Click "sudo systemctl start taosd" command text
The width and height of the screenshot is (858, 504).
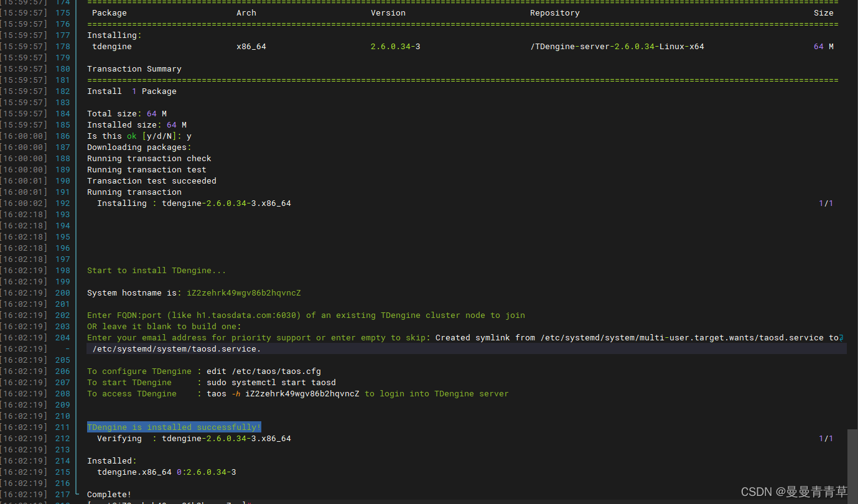pos(271,383)
